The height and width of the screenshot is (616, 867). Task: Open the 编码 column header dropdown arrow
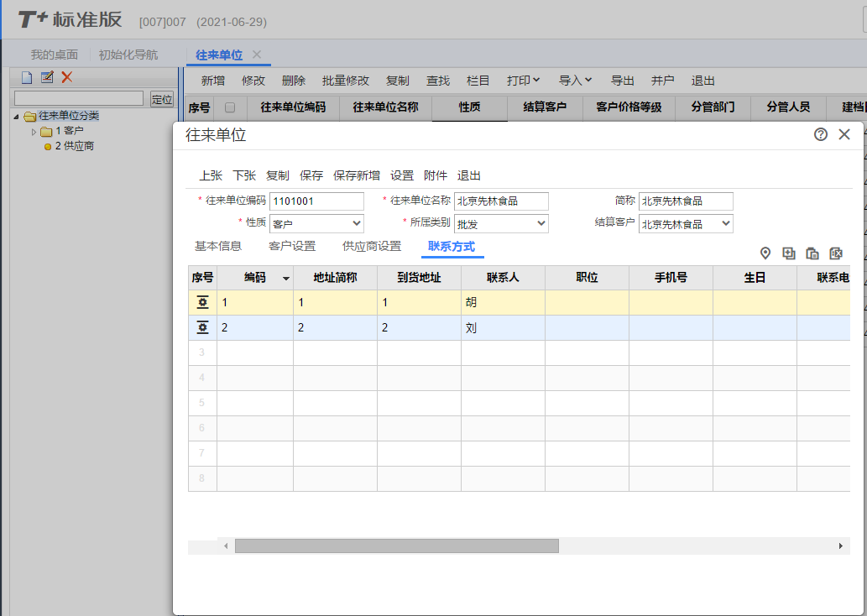coord(286,278)
